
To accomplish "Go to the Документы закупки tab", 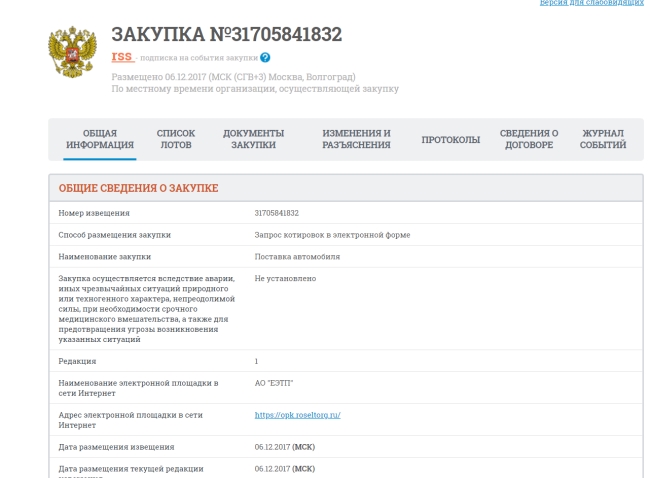I will 253,139.
